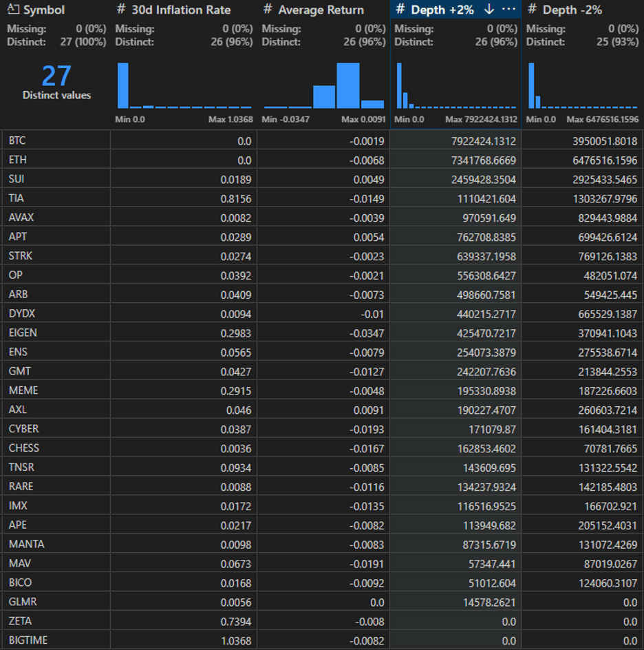Click the first histogram bar under Depth -2%

click(x=531, y=85)
